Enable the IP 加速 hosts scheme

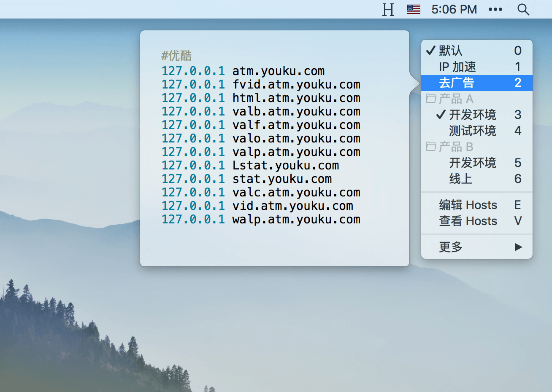(x=477, y=67)
